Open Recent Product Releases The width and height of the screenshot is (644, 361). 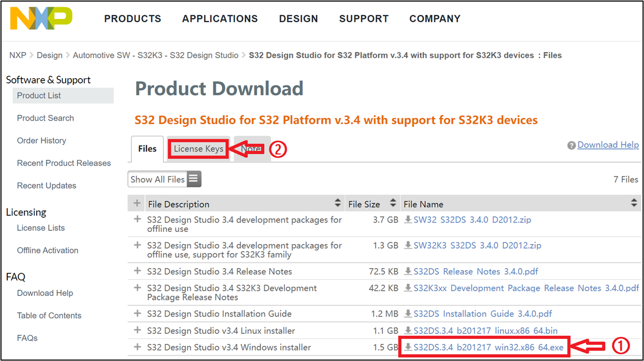click(64, 163)
